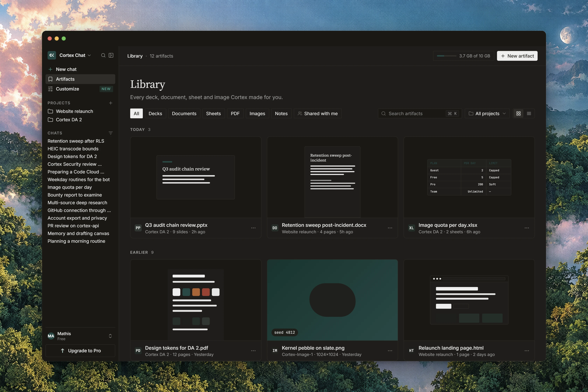The height and width of the screenshot is (392, 588).
Task: Open the Website relaunch project
Action: pos(80,111)
